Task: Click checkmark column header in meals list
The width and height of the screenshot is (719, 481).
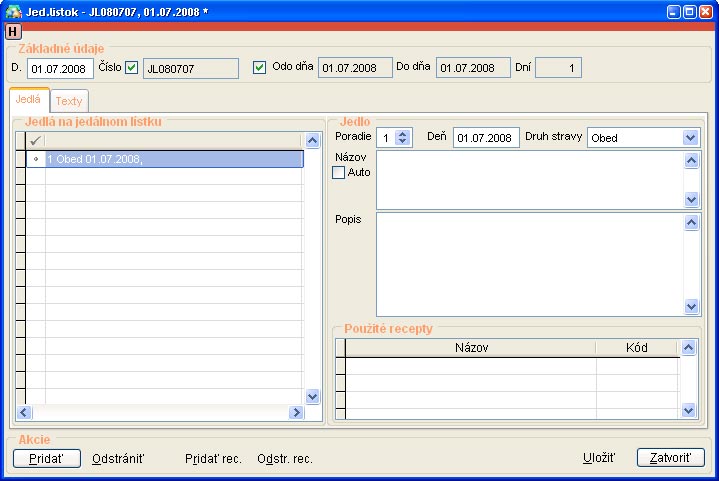Action: click(36, 141)
